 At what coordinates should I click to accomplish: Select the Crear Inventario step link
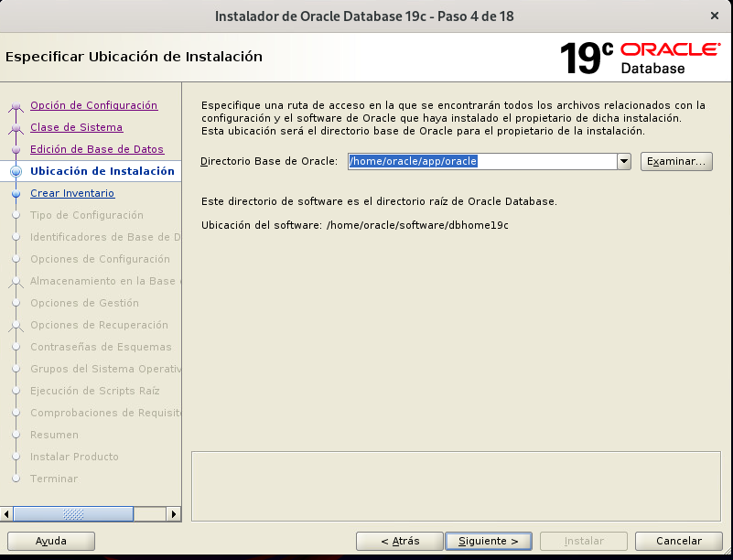72,193
